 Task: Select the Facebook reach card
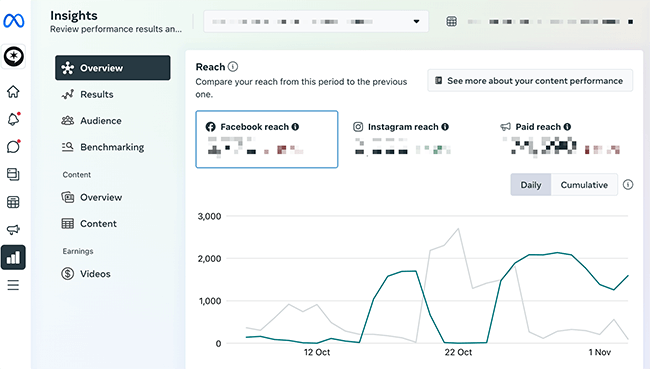(x=267, y=139)
